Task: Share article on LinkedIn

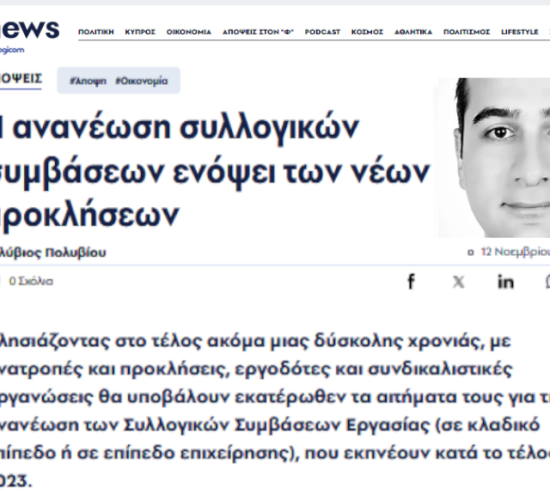Action: [x=505, y=282]
